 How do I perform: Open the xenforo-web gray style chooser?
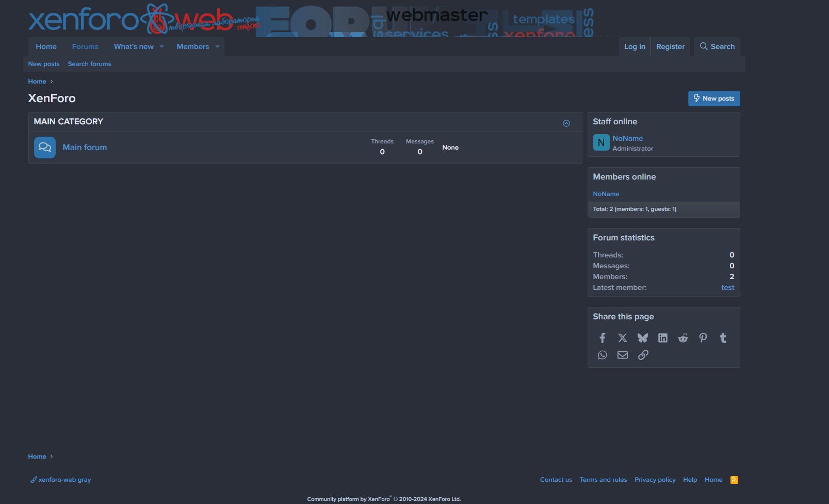[60, 480]
